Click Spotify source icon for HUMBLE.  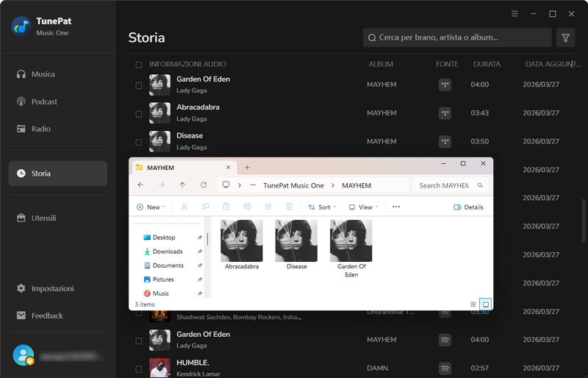(x=445, y=368)
